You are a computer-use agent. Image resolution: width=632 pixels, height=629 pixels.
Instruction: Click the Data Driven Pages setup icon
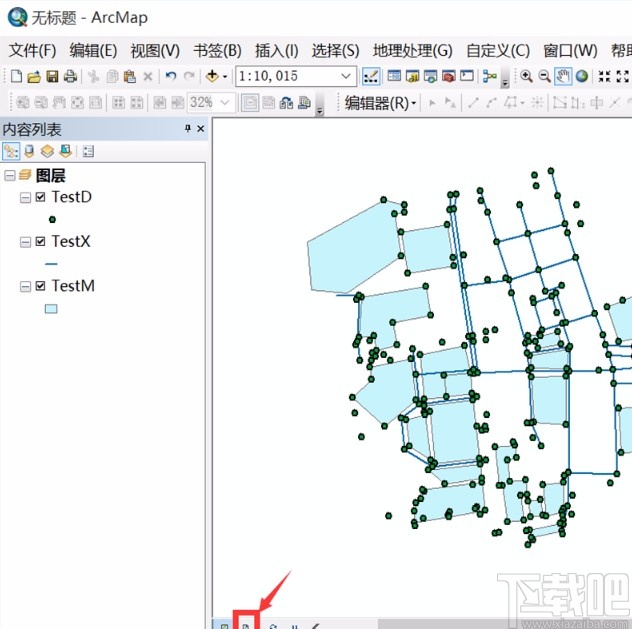click(x=304, y=103)
